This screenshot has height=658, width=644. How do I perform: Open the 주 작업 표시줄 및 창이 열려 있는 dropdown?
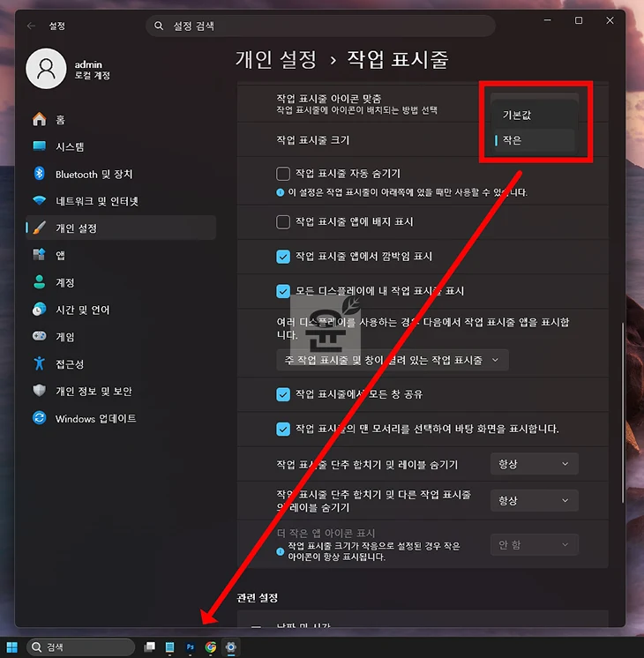pos(393,360)
